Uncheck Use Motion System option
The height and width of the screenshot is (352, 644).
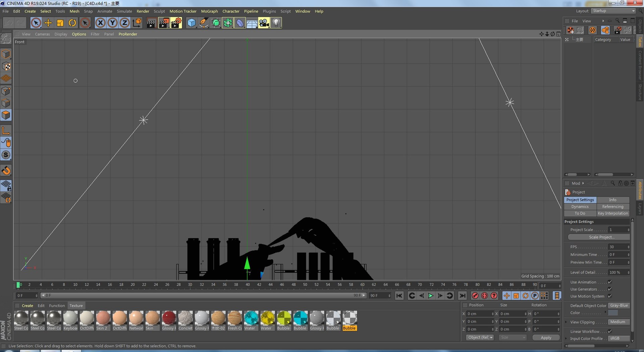click(x=610, y=296)
